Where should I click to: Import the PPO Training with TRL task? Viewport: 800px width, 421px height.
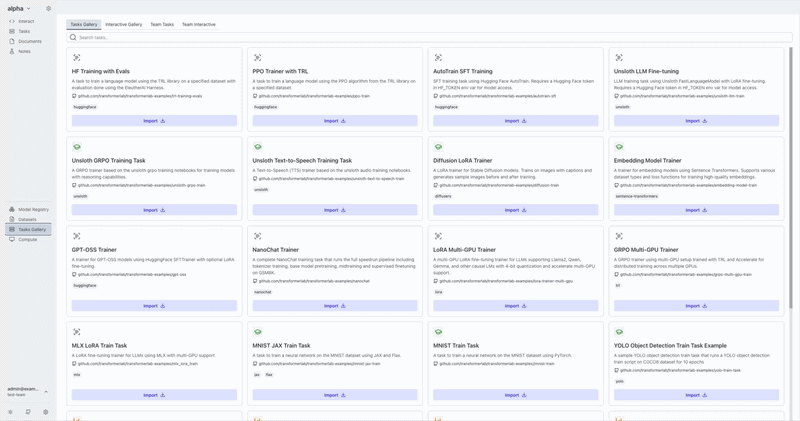pos(335,121)
